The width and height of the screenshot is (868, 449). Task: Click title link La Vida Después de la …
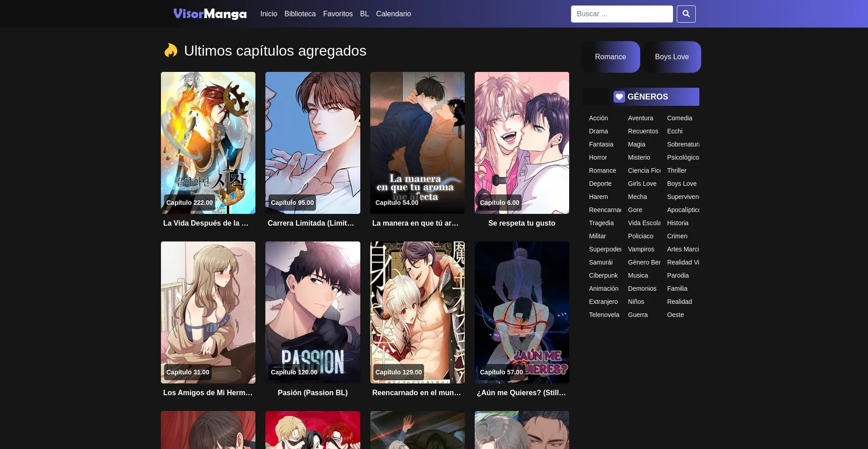[206, 223]
